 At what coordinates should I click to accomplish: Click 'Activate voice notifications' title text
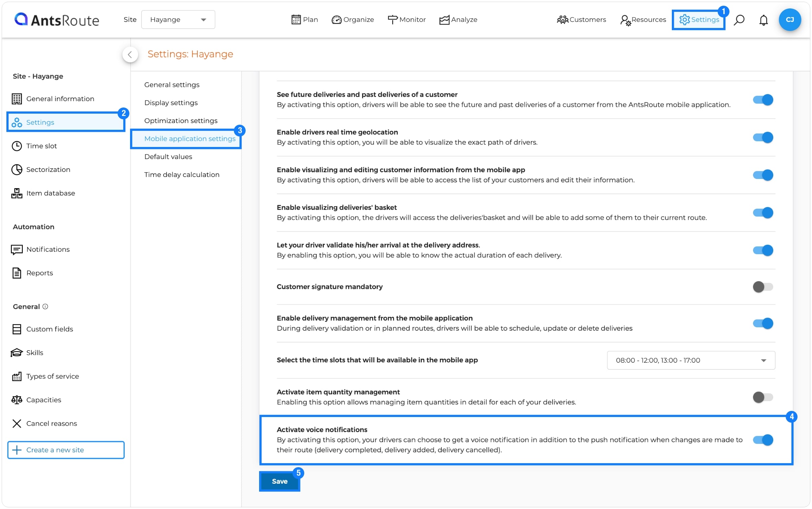pyautogui.click(x=322, y=430)
